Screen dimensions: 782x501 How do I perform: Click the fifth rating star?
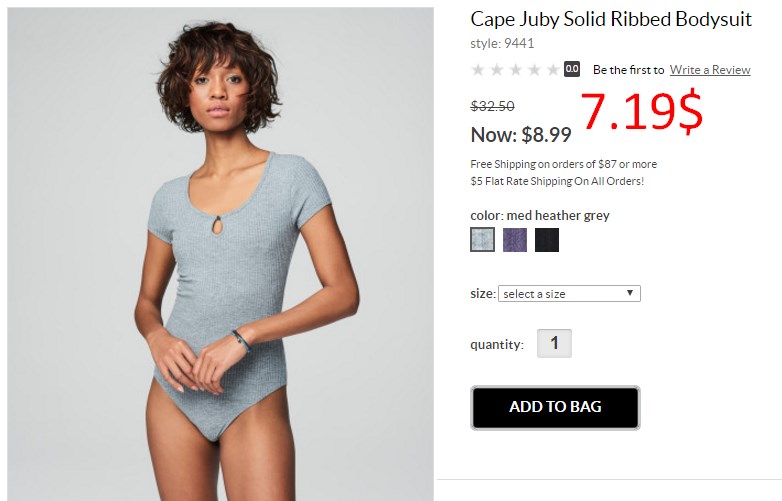pyautogui.click(x=553, y=70)
